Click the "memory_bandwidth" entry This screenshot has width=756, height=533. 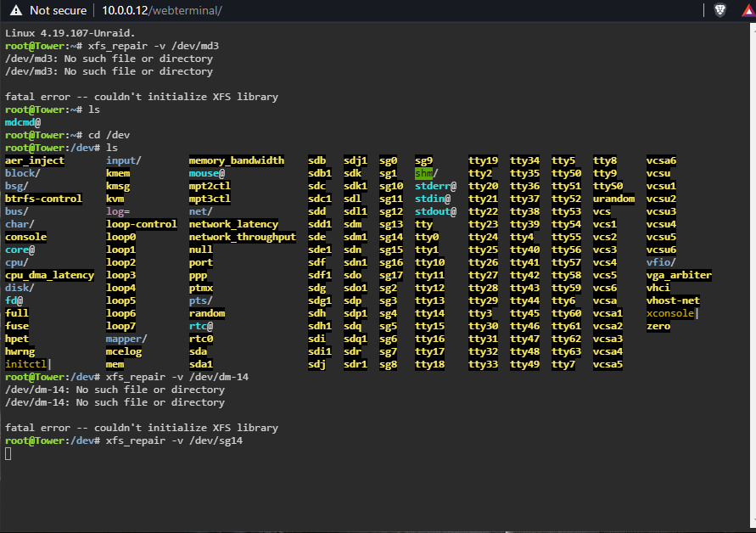coord(237,160)
